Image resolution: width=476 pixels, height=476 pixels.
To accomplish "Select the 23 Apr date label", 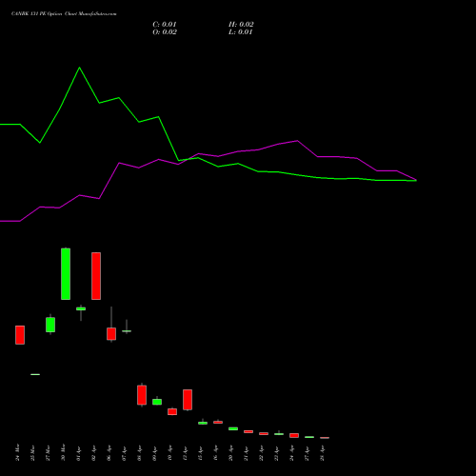I will pos(276,453).
